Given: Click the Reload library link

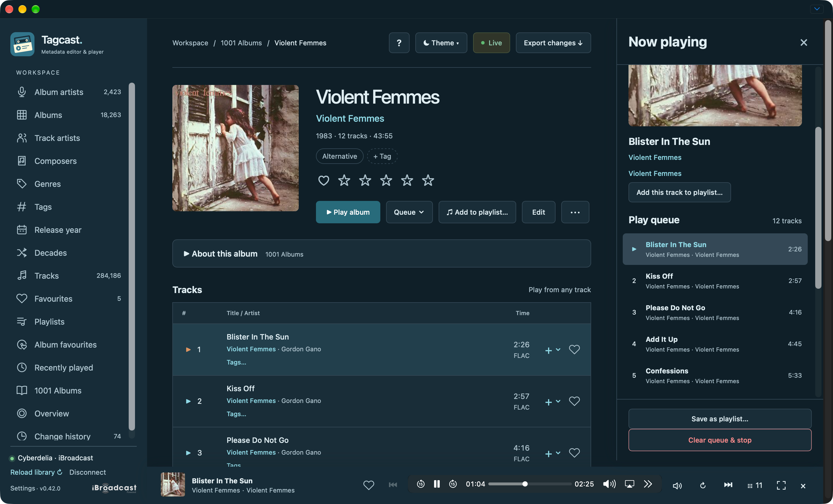Looking at the screenshot, I should [36, 472].
